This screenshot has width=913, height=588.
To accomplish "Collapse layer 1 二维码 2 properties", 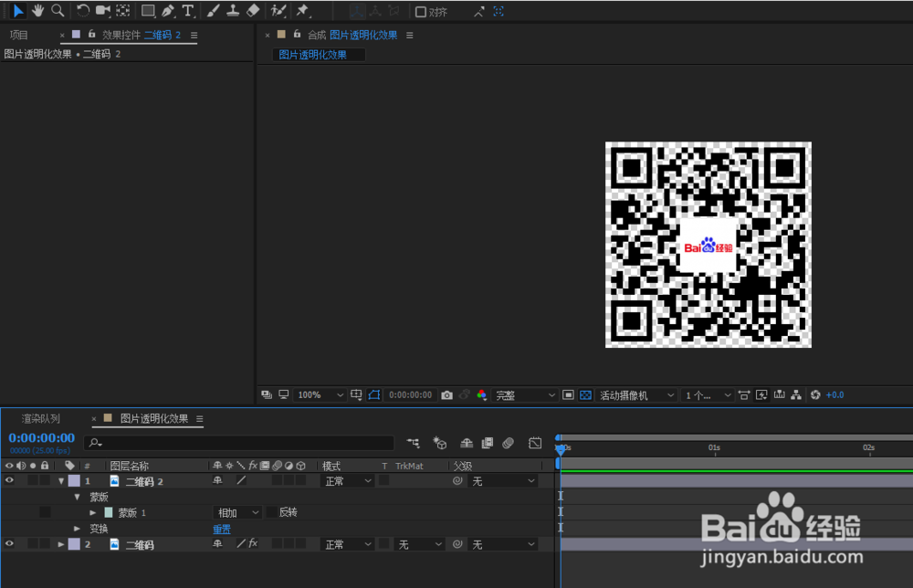I will point(61,481).
